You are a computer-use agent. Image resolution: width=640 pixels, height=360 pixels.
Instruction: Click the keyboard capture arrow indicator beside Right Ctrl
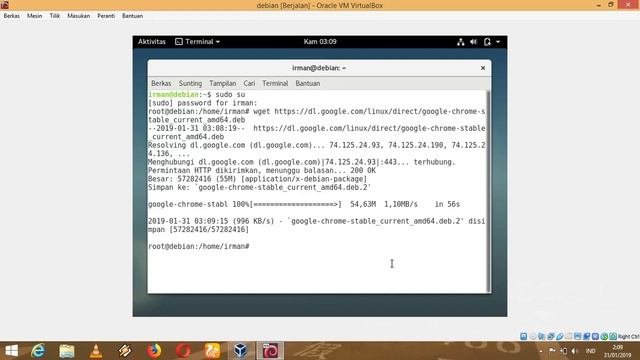tap(613, 336)
